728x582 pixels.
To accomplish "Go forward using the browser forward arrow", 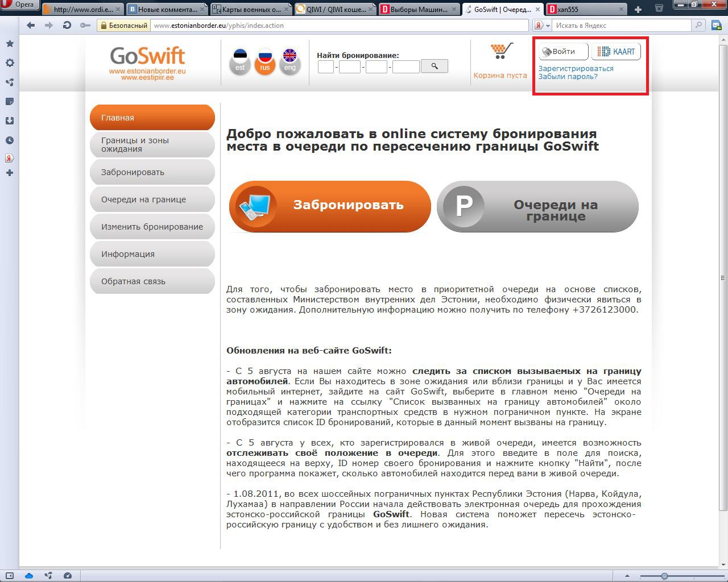I will [49, 25].
